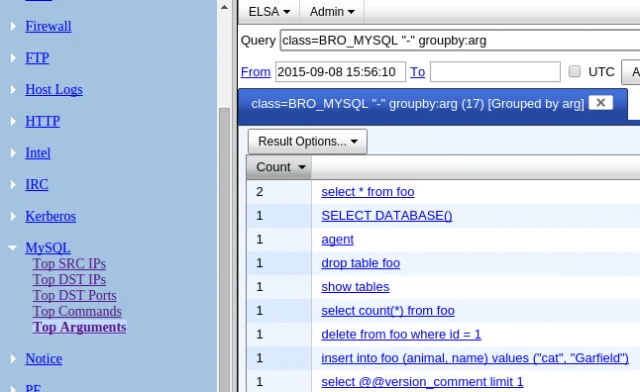Click 'SELECT DATABASE()' result link
The width and height of the screenshot is (640, 392).
[x=387, y=216]
